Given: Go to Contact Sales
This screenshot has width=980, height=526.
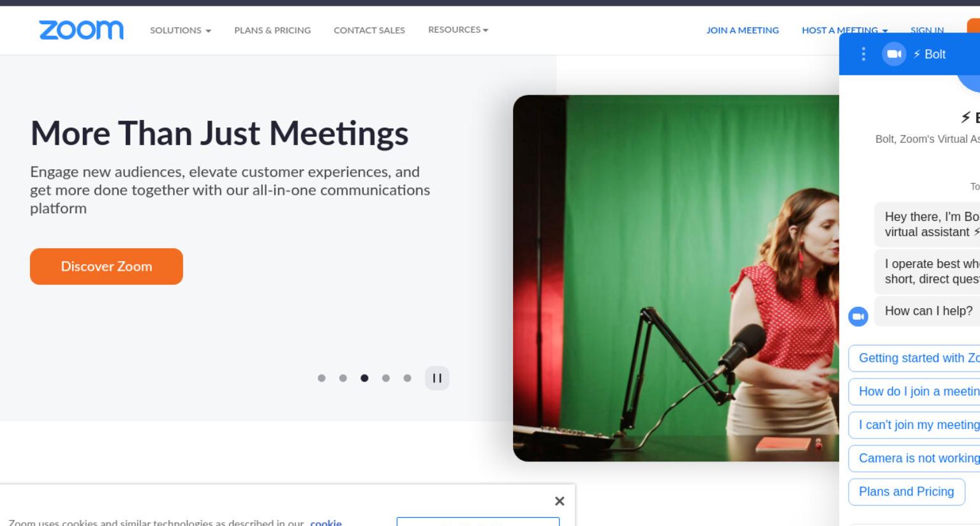Looking at the screenshot, I should coord(369,30).
